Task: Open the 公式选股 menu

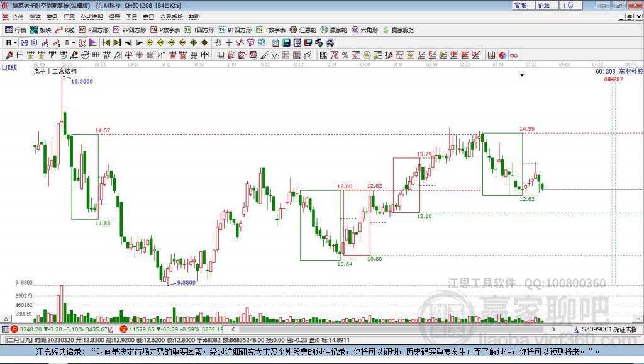Action: pos(92,17)
